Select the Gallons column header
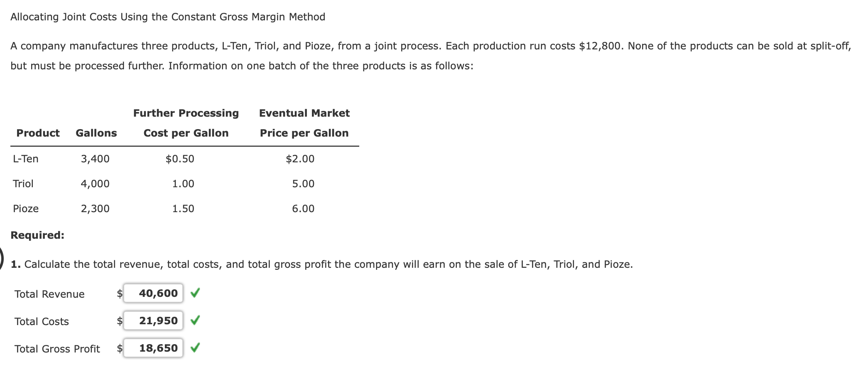This screenshot has height=367, width=868. click(x=96, y=133)
